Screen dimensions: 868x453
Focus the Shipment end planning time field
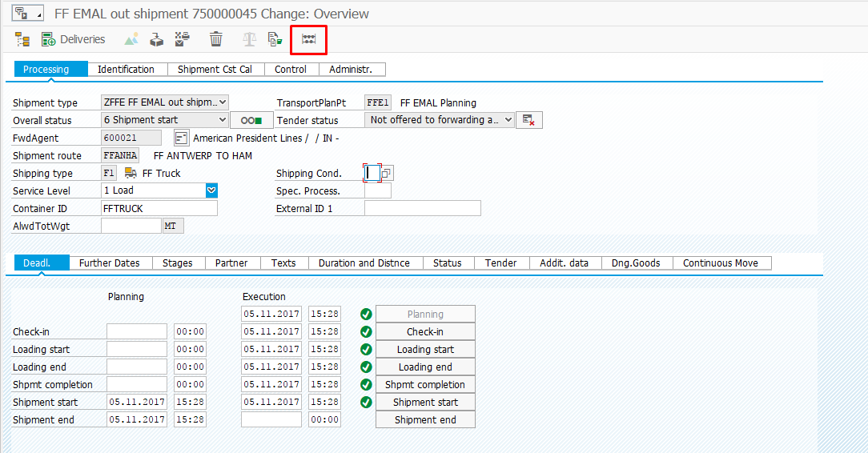tap(190, 420)
